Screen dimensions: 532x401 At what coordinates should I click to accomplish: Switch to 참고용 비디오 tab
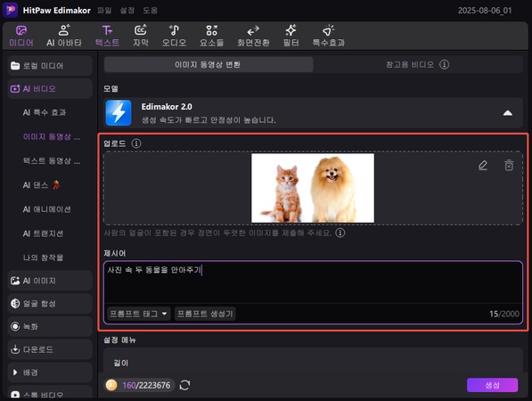click(417, 64)
